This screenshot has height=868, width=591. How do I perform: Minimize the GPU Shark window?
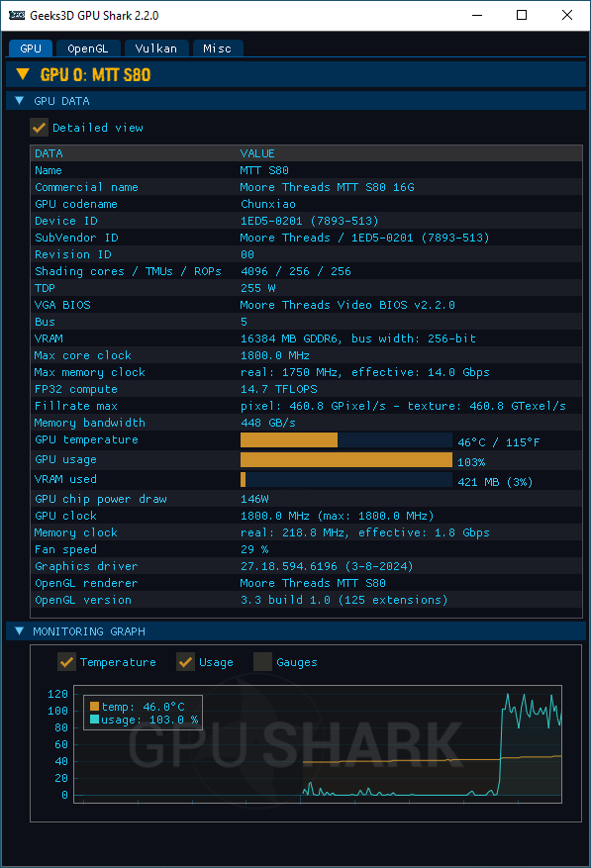(477, 15)
